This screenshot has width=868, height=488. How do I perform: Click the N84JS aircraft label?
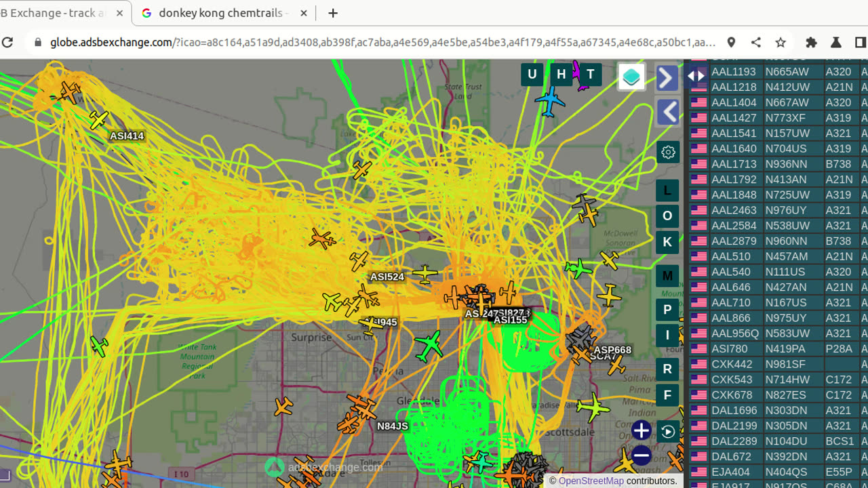pos(393,426)
